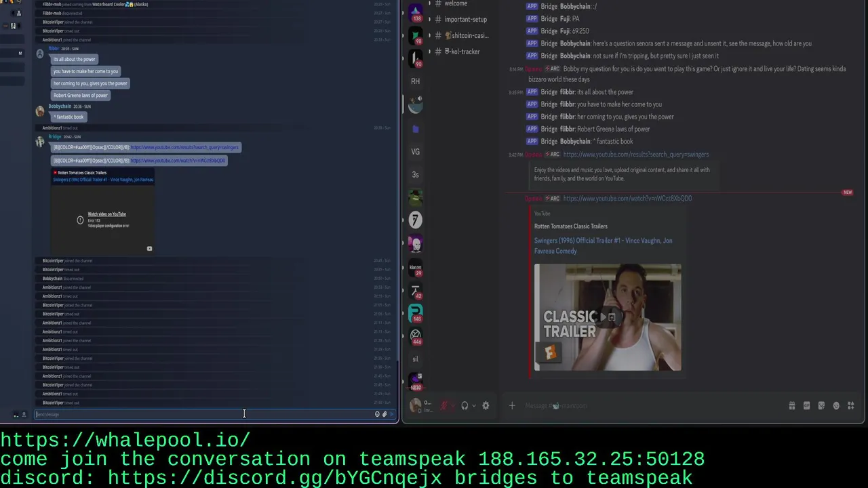Open the Discord server with the 29 badge

click(416, 268)
